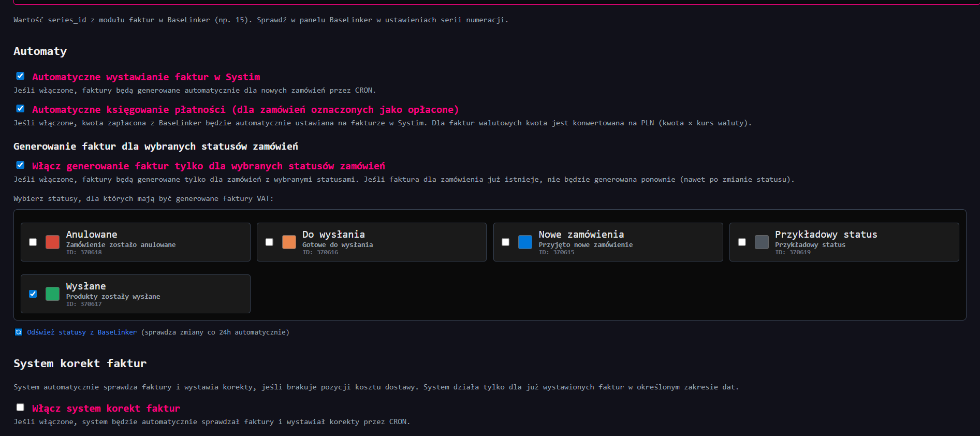Select the Nowe zamówienia status checkbox
980x436 pixels.
click(506, 242)
